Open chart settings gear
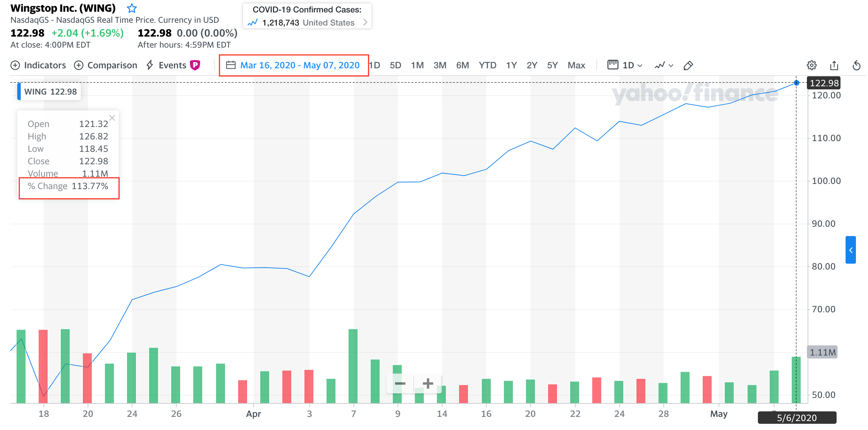The height and width of the screenshot is (430, 868). (812, 65)
